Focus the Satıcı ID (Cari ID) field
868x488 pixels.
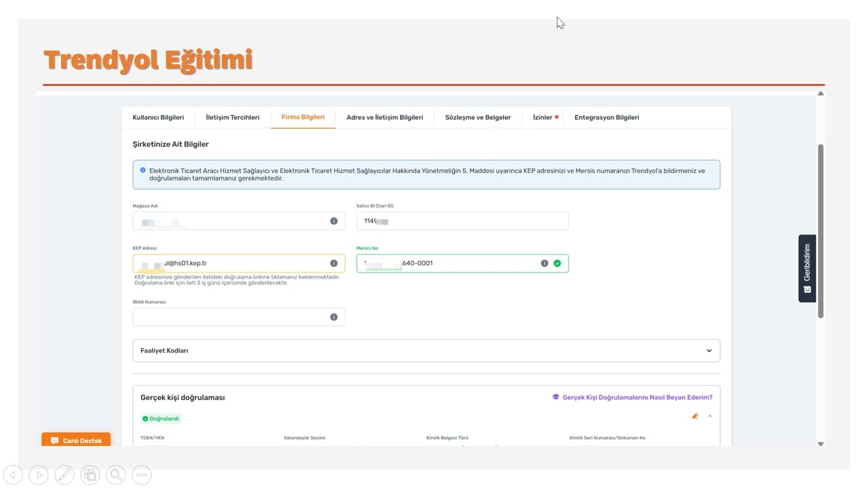462,221
